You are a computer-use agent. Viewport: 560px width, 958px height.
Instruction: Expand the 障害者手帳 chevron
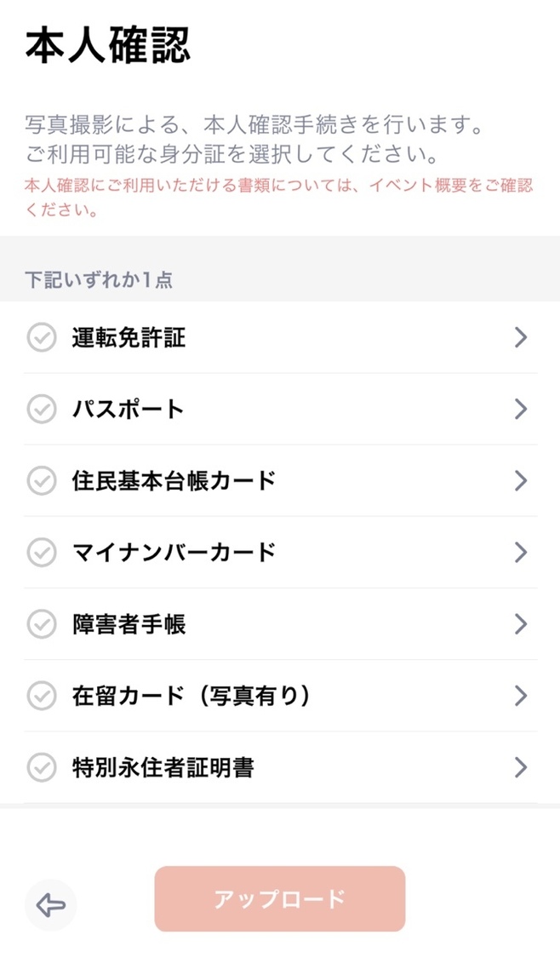coord(521,624)
